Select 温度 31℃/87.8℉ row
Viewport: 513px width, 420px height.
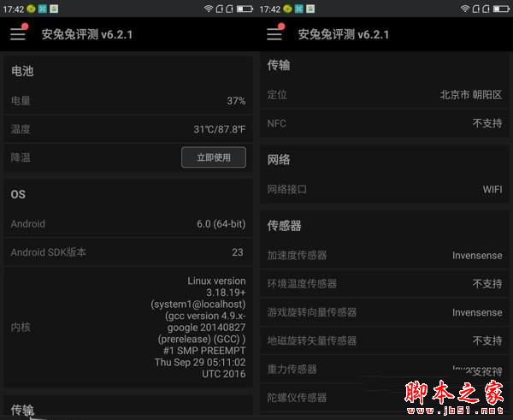128,129
